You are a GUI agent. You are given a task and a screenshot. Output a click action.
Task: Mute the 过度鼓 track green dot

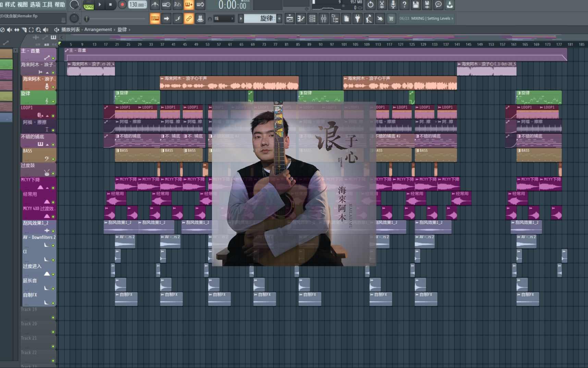[53, 173]
